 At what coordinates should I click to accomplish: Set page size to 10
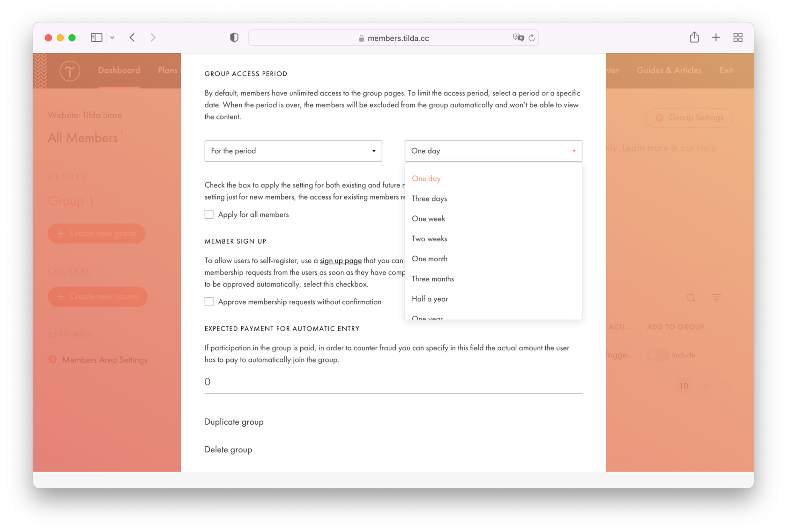tap(684, 386)
